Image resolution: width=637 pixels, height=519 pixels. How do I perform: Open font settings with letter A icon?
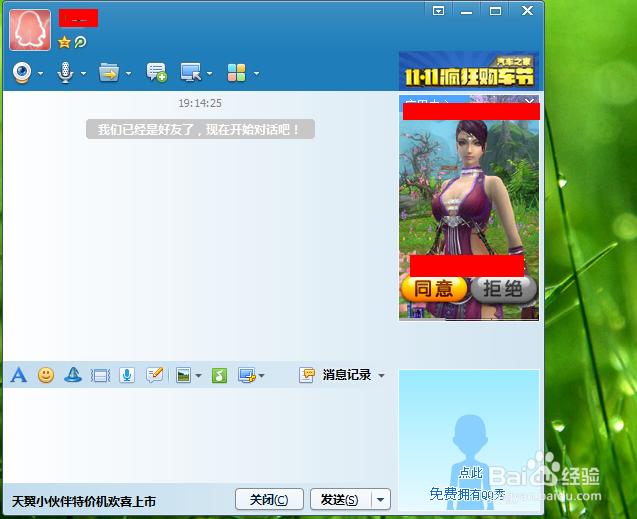coord(19,375)
